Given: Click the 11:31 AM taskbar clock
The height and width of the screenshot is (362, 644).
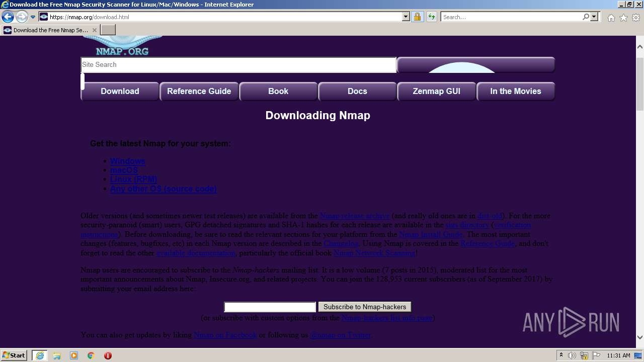Looking at the screenshot, I should pyautogui.click(x=618, y=355).
